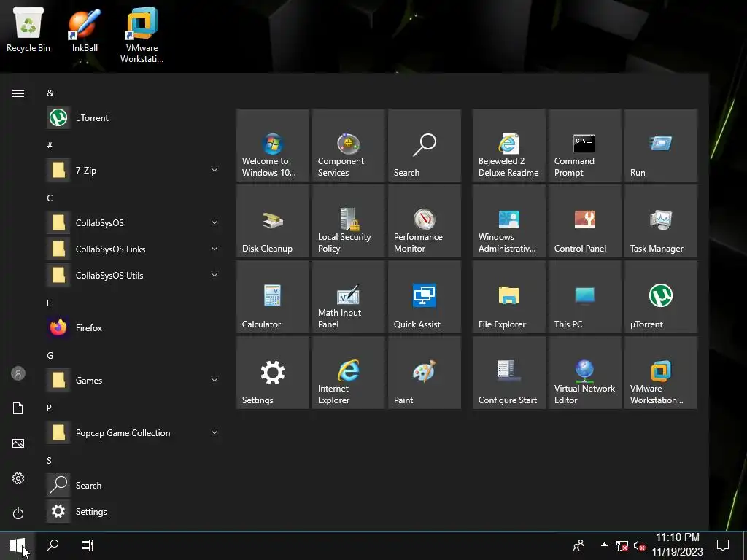Screen dimensions: 747x560
Task: Open Pictures from the Start side rail
Action: [x=18, y=443]
